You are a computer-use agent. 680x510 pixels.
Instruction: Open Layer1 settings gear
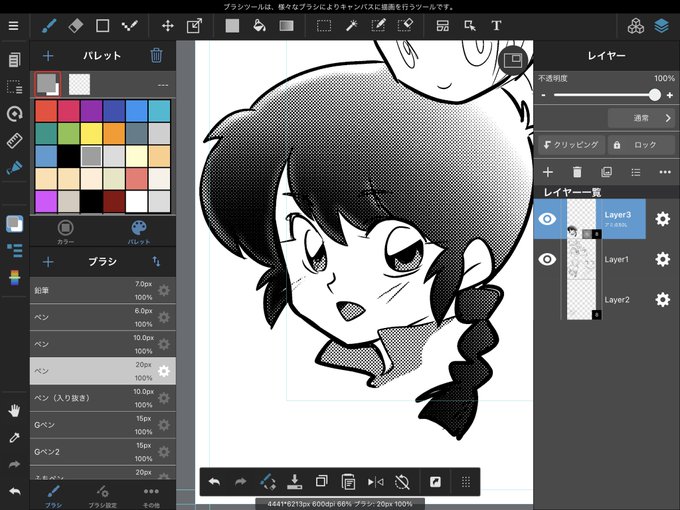662,259
